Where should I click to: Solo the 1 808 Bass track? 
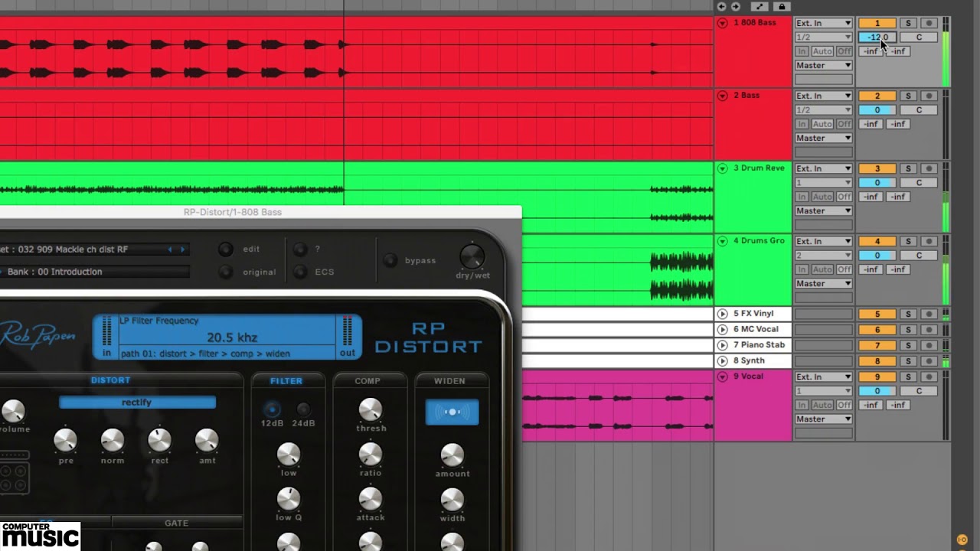pos(908,23)
